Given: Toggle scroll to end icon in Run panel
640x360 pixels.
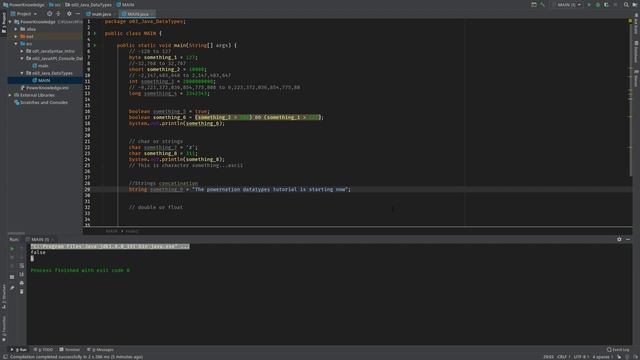Looking at the screenshot, I should (x=22, y=274).
